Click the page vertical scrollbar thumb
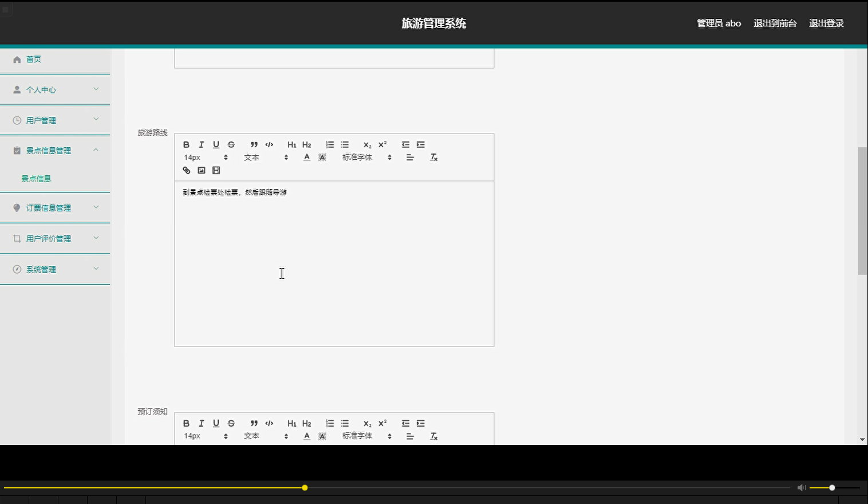 pyautogui.click(x=862, y=211)
